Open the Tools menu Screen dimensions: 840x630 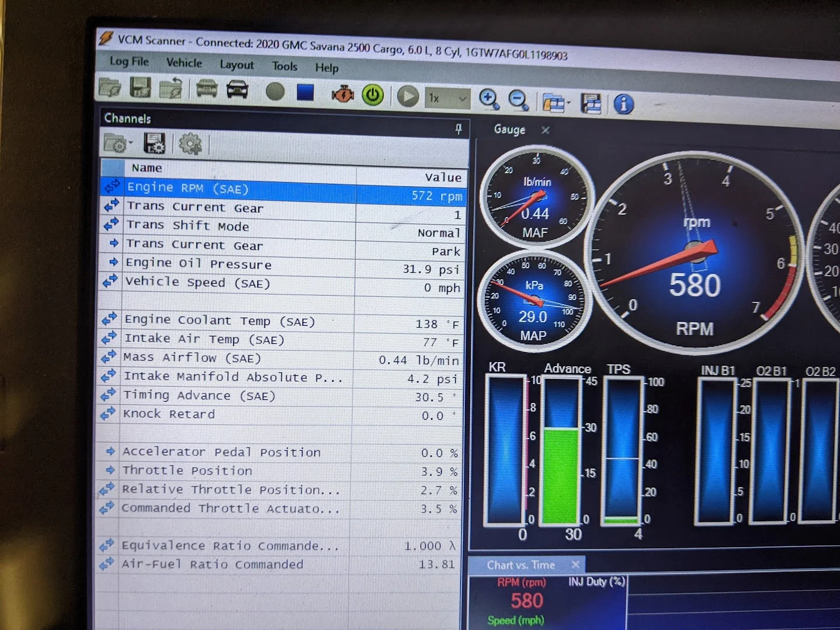pos(284,66)
